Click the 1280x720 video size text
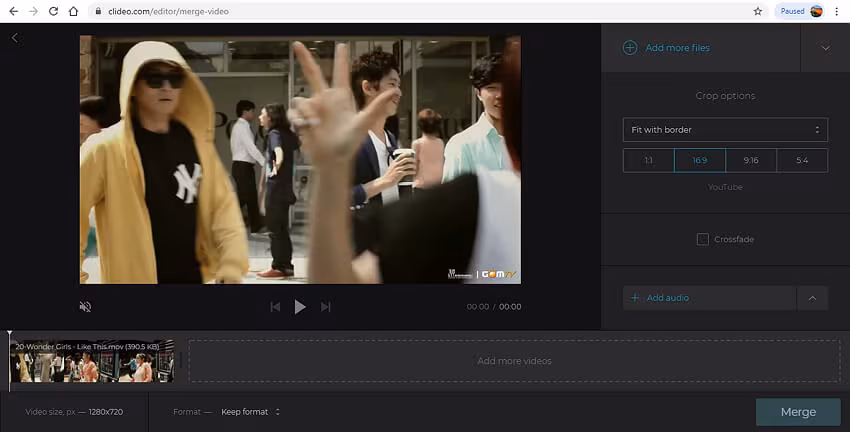850x432 pixels. pos(106,412)
